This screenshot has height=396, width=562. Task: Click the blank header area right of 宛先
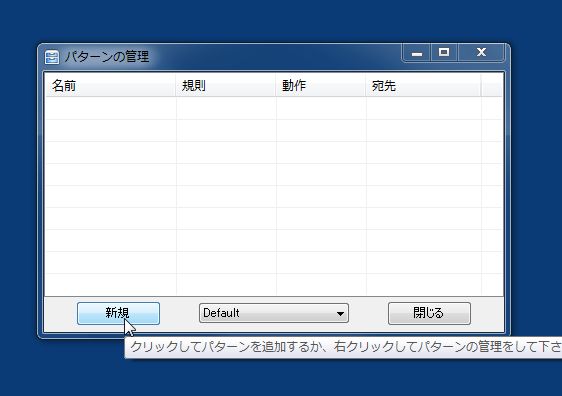tap(492, 85)
